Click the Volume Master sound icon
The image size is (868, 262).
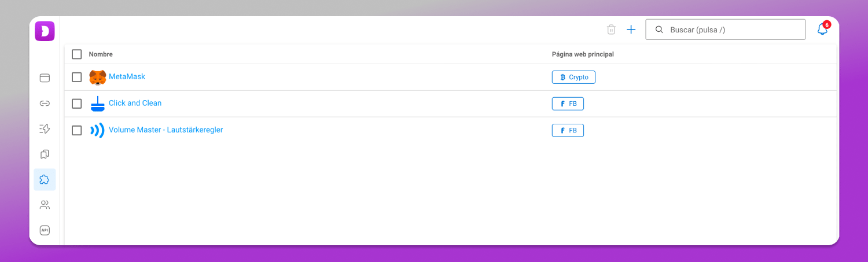(x=97, y=130)
